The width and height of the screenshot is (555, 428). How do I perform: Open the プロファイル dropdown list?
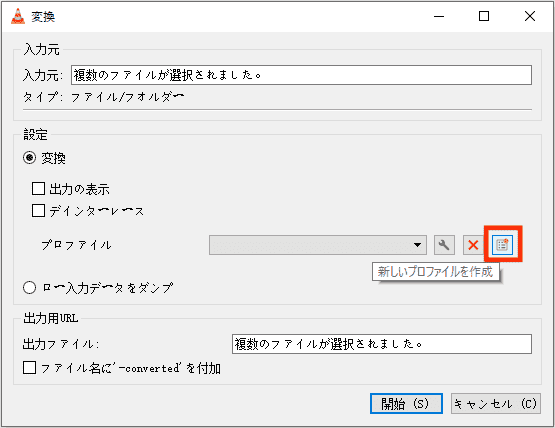[x=318, y=245]
